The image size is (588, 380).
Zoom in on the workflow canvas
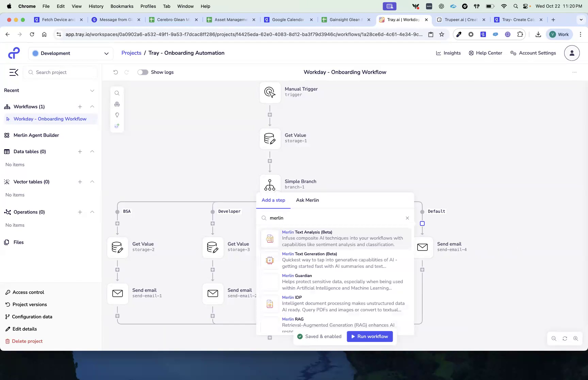576,338
